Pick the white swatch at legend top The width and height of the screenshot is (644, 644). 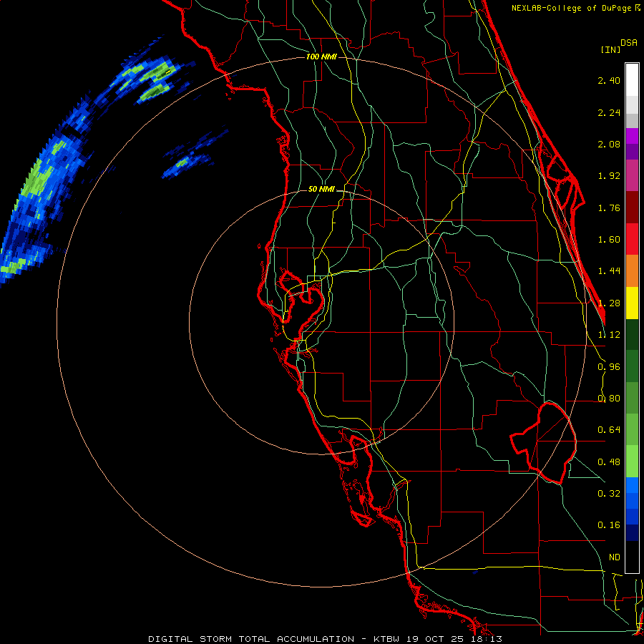pos(632,79)
